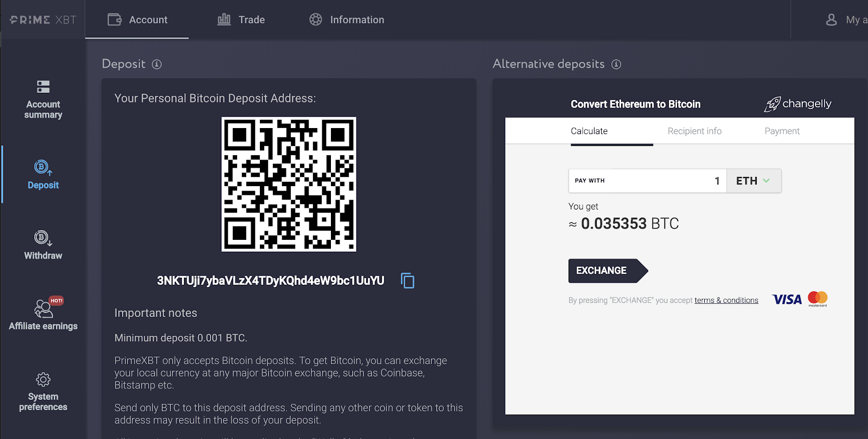The height and width of the screenshot is (439, 868).
Task: Click the HOT! badge on Affiliate earnings
Action: tap(56, 301)
